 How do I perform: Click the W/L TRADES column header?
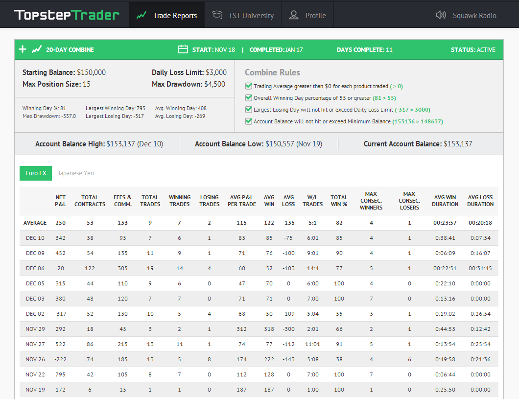click(x=312, y=201)
